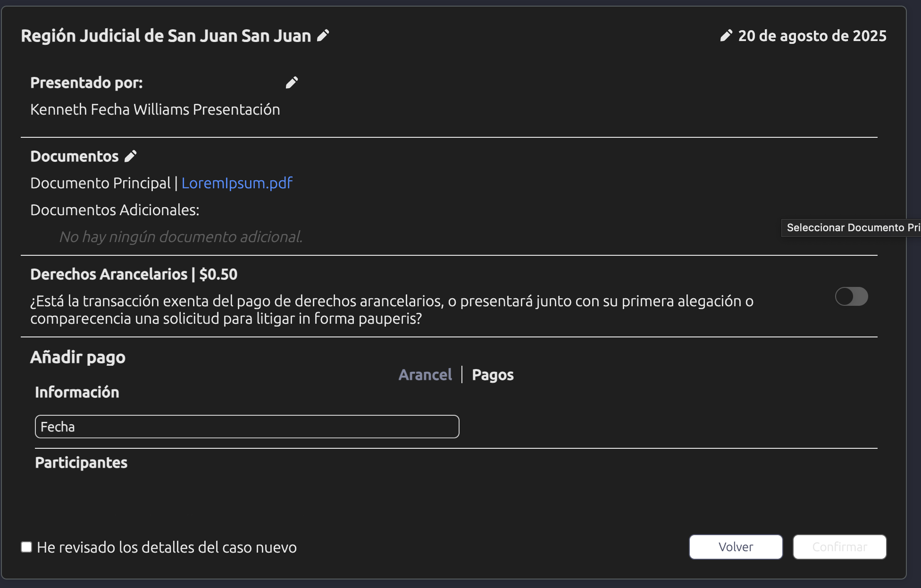Open the LoremIpsum.pdf document link

pyautogui.click(x=237, y=183)
